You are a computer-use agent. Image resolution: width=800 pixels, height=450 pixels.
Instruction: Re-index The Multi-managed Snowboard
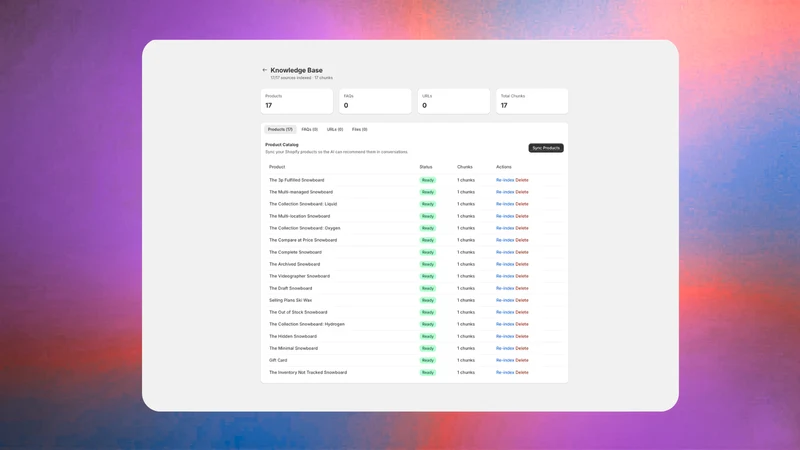505,192
